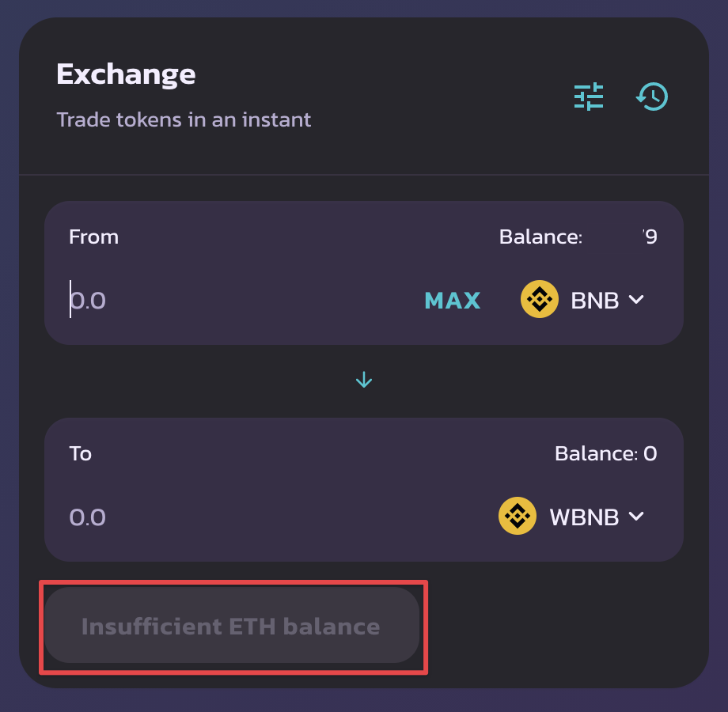
Task: Click the To amount 0.0 field
Action: pyautogui.click(x=87, y=516)
